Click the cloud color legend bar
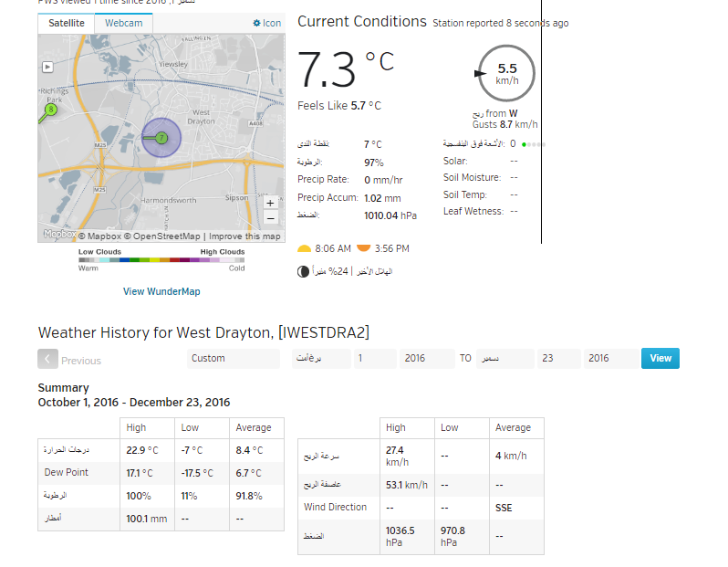 pos(161,260)
